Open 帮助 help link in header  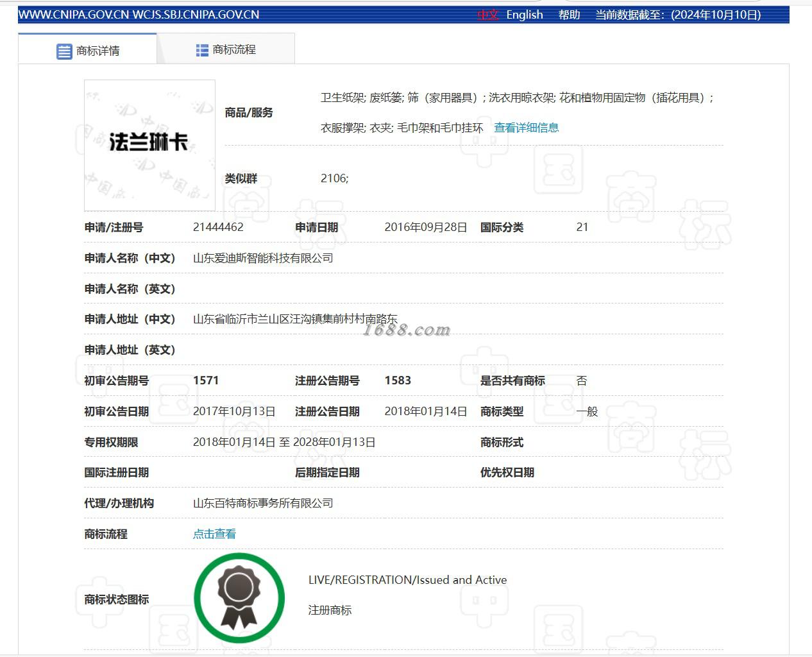pos(569,15)
